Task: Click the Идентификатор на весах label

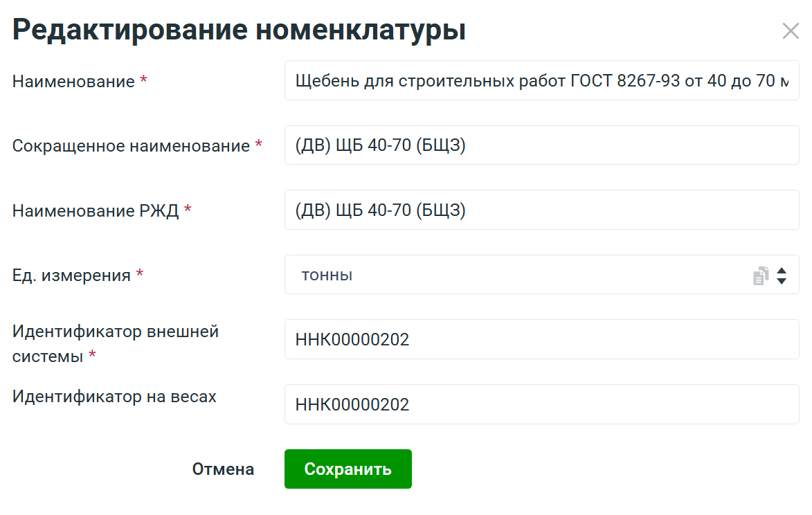Action: coord(114,397)
